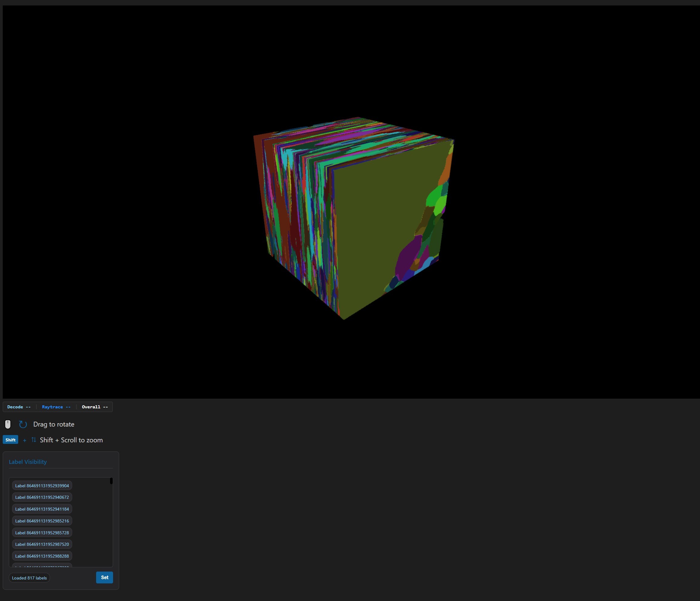Click the mouse icon beside Drag to rotate

(8, 424)
